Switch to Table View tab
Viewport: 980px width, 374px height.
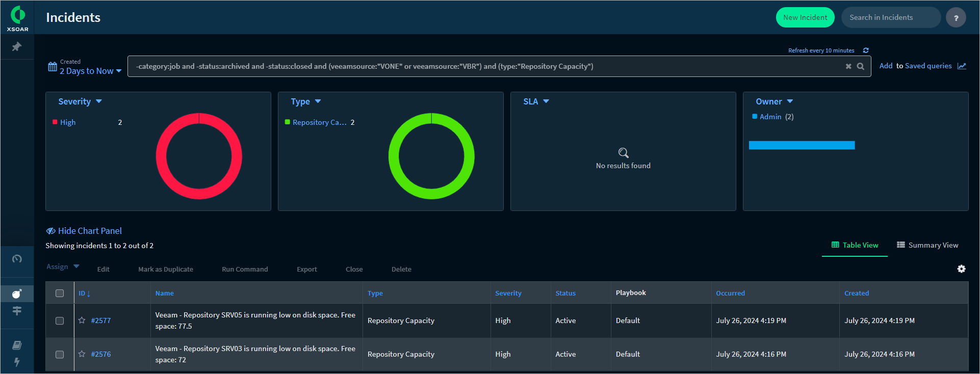(855, 245)
